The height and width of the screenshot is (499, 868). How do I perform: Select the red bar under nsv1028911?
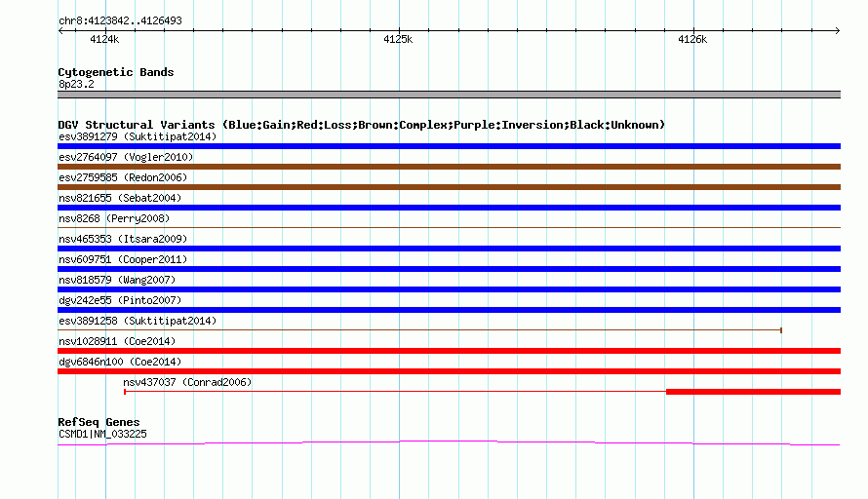[449, 351]
